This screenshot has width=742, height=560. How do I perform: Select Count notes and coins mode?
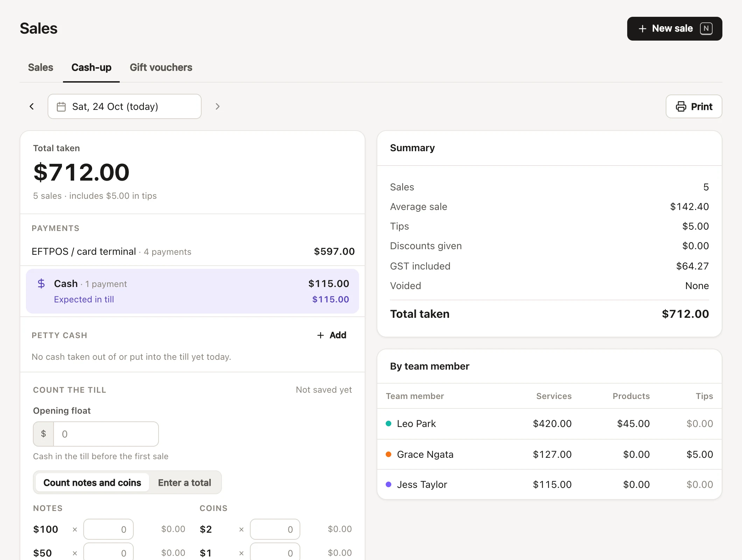point(92,483)
